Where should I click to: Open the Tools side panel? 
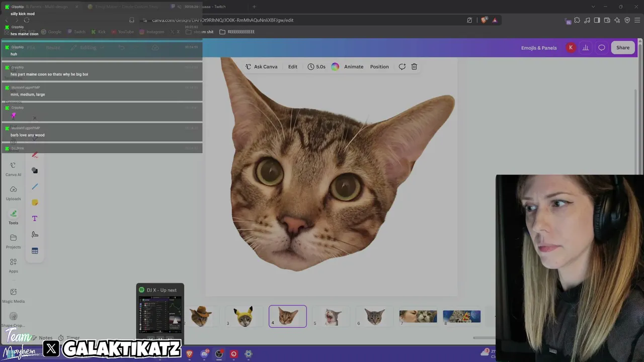click(x=13, y=218)
